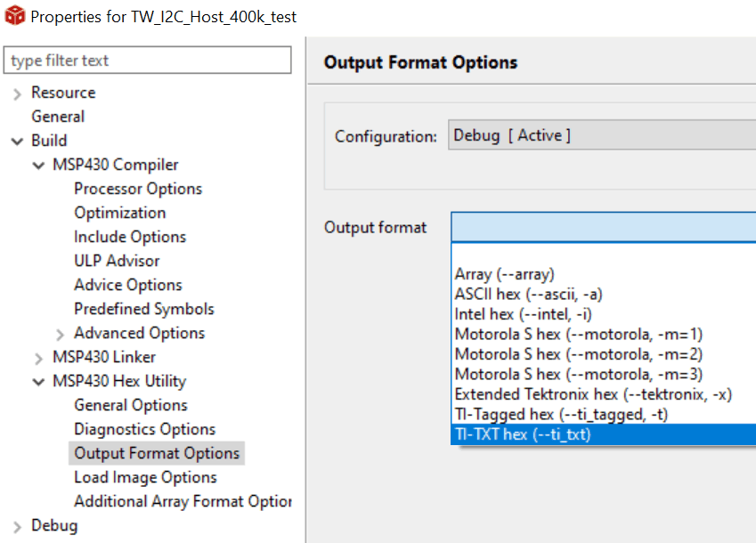Open Processor Options in the tree
The width and height of the screenshot is (756, 543).
[138, 189]
